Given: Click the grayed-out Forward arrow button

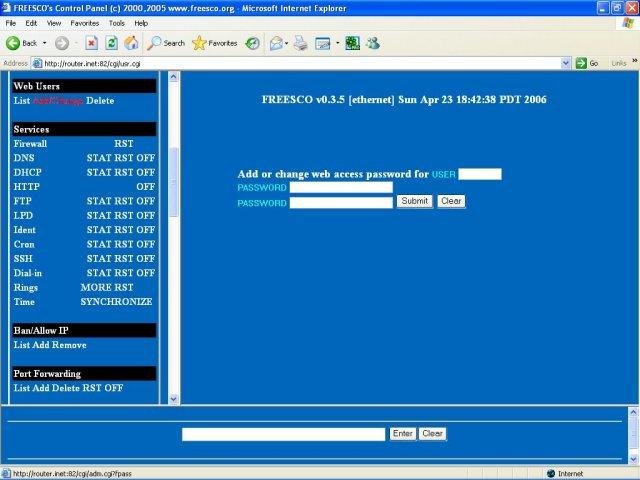Looking at the screenshot, I should 62,43.
